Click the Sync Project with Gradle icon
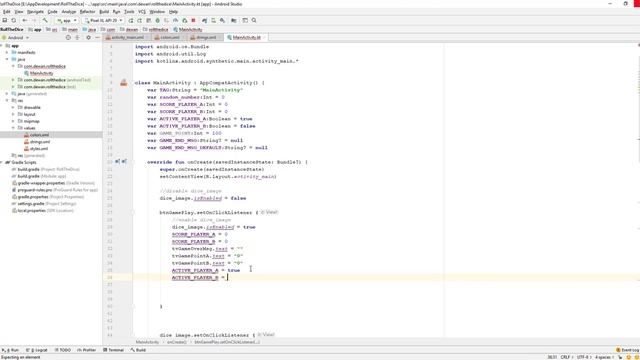Screen dimensions: 640x360 pyautogui.click(x=204, y=20)
